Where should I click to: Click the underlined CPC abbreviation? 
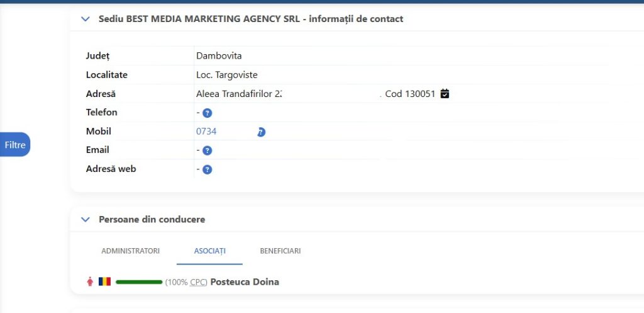pos(198,282)
